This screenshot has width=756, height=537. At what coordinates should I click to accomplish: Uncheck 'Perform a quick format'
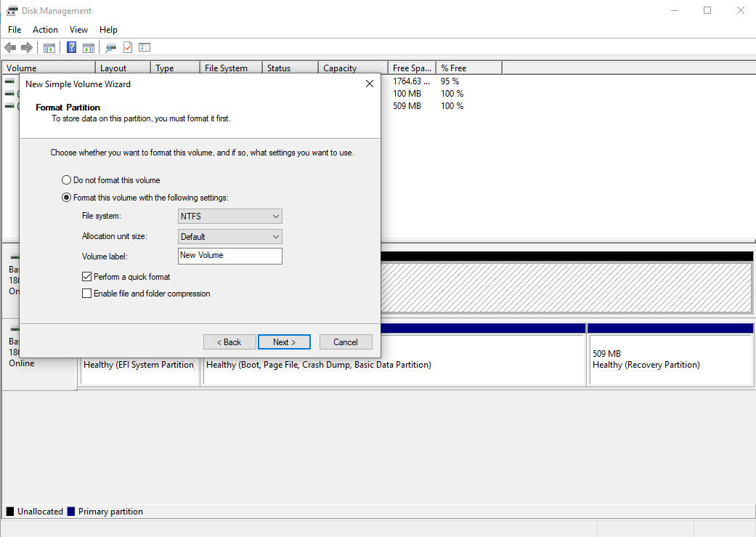click(x=86, y=276)
